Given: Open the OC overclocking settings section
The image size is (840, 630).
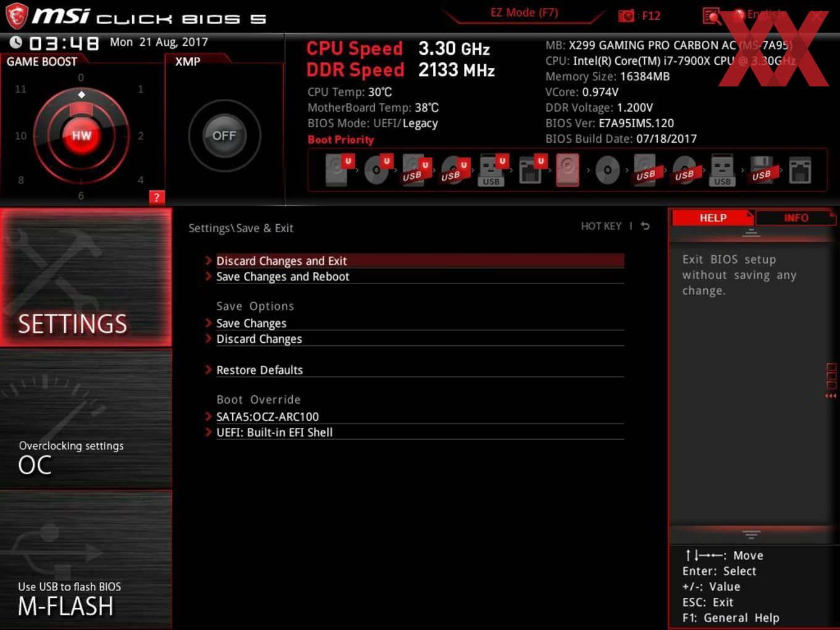Looking at the screenshot, I should (86, 419).
